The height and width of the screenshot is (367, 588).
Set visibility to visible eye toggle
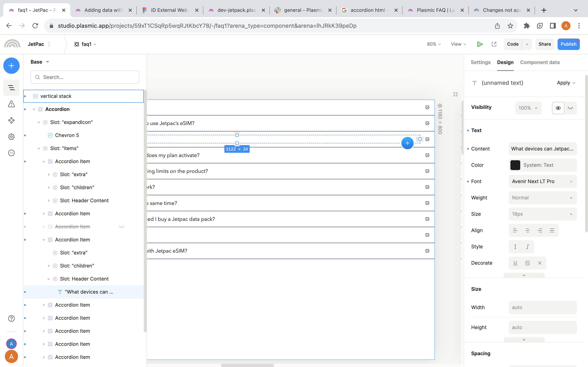[x=558, y=108]
